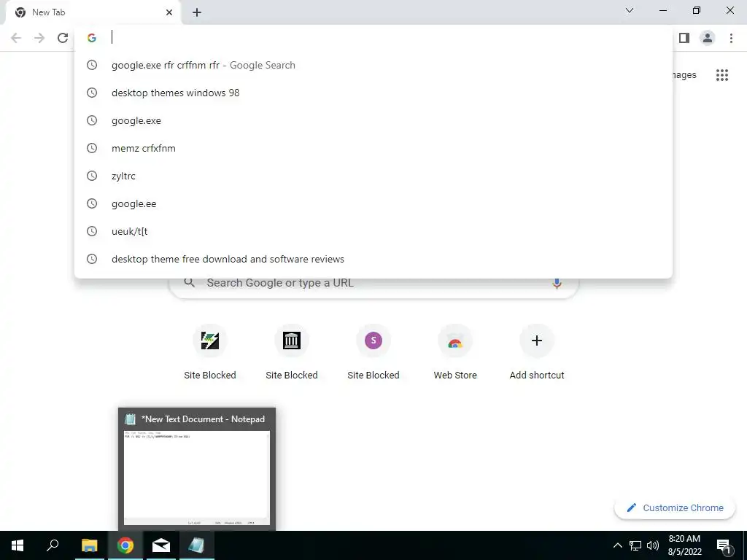Open the Notepad preview thumbnail
This screenshot has width=747, height=560.
197,469
